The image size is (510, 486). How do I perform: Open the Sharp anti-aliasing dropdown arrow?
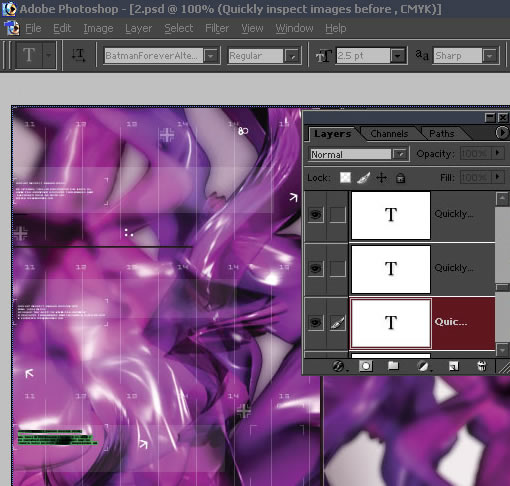point(490,56)
